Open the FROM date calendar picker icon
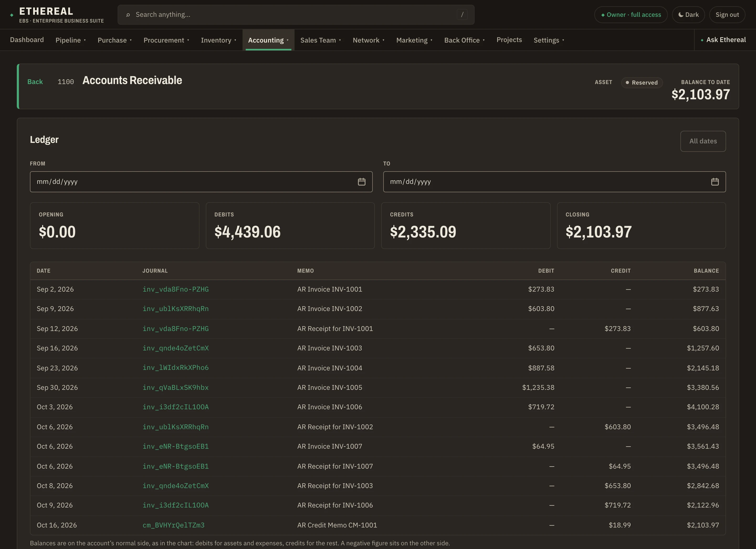 (362, 182)
